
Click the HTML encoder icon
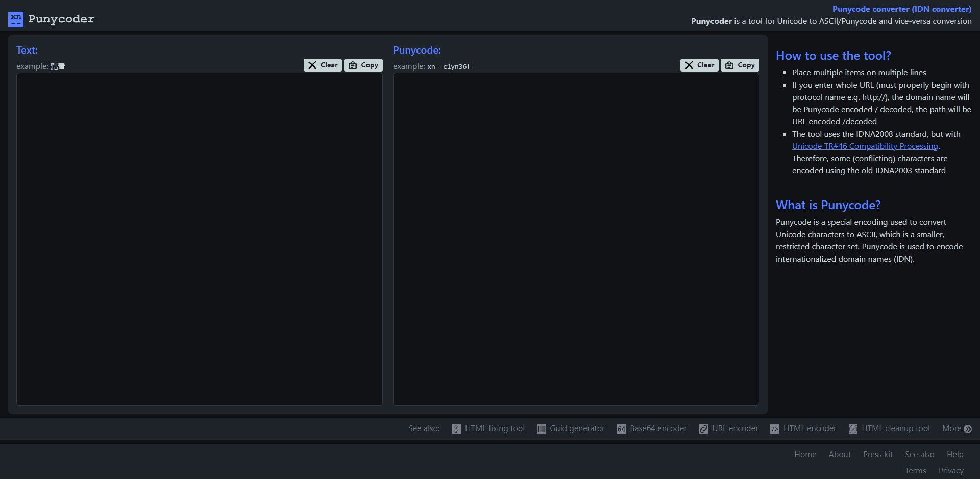pyautogui.click(x=775, y=429)
